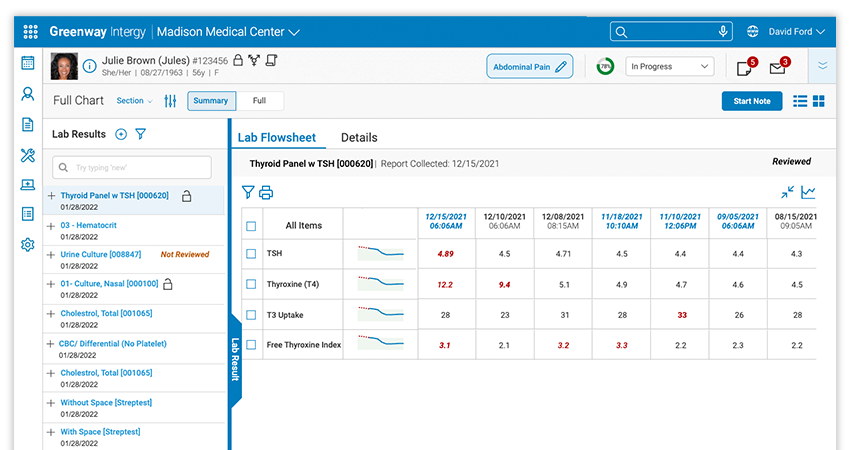Open the In Progress status dropdown
Viewport: 850px width, 450px height.
pyautogui.click(x=669, y=67)
